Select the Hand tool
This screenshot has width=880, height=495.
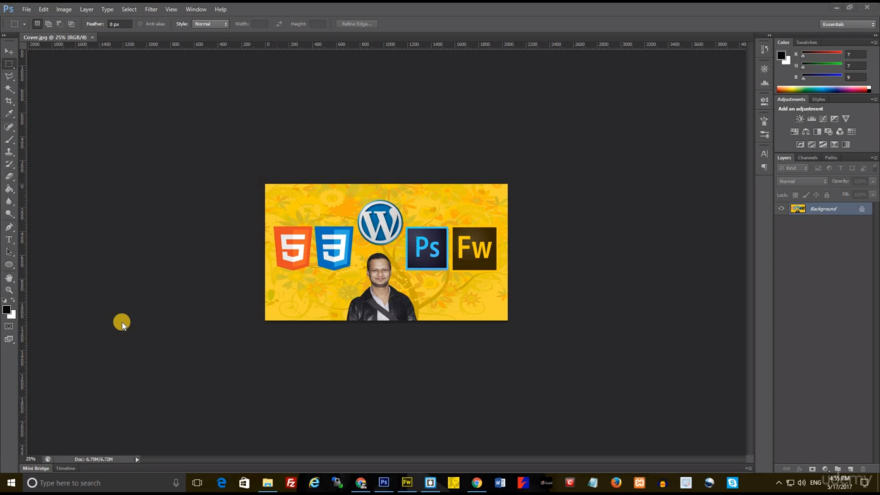click(10, 278)
